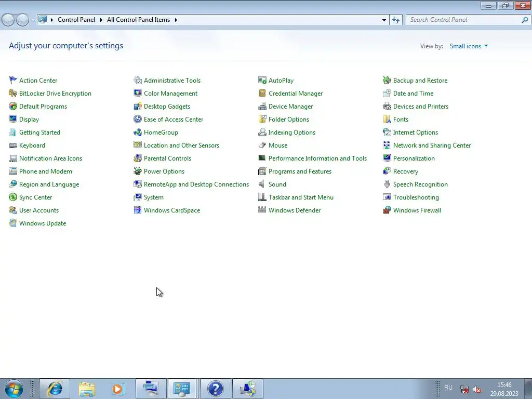
Task: Open the User Accounts icon
Action: (x=13, y=210)
